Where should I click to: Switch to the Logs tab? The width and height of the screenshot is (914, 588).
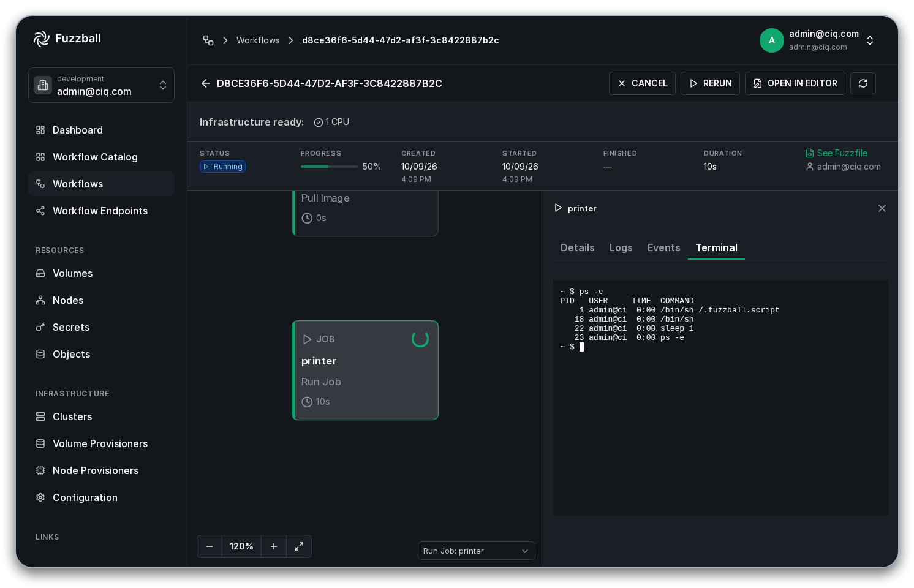coord(621,247)
